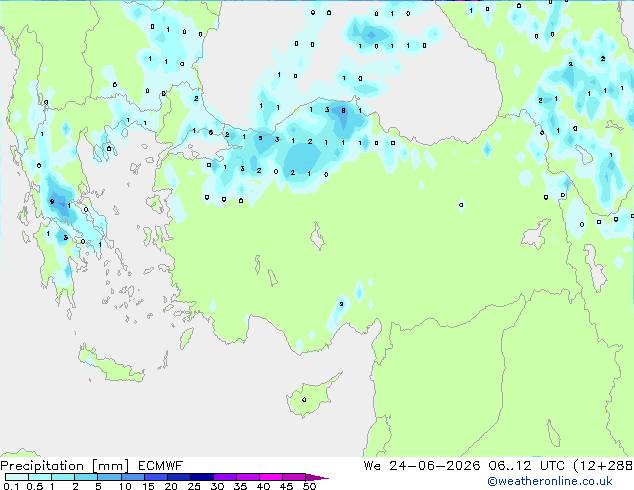Pick the legend swatch between 45 and 50
Viewport: 634px width, 490px height.
point(294,477)
